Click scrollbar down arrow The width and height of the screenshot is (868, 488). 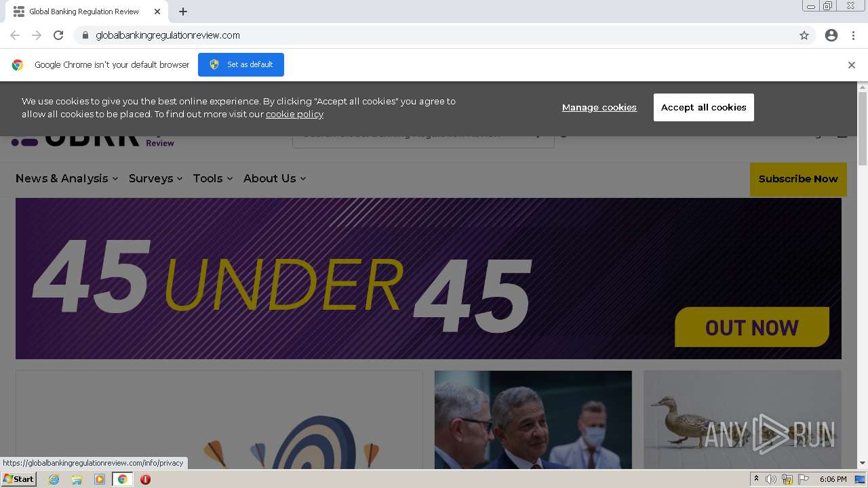[863, 464]
